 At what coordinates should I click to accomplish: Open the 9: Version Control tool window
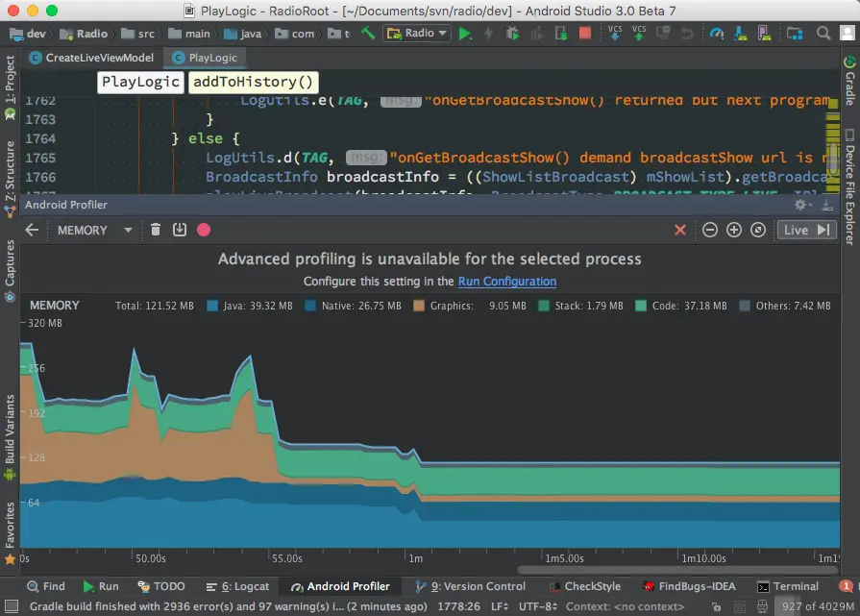470,586
